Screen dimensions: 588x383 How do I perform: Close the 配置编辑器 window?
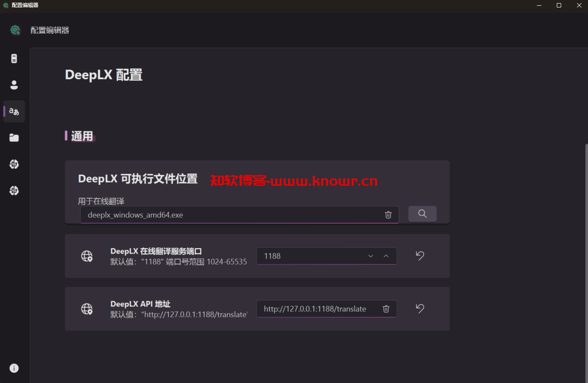pos(579,5)
